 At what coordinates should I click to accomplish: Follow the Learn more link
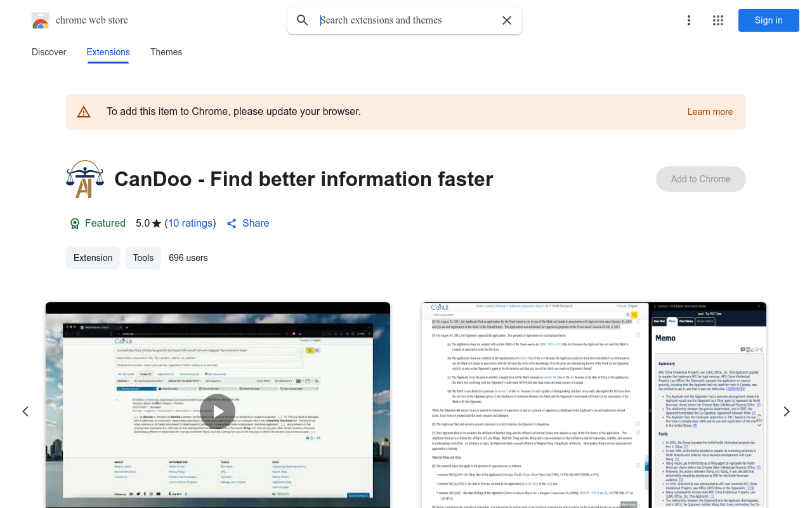(x=710, y=112)
